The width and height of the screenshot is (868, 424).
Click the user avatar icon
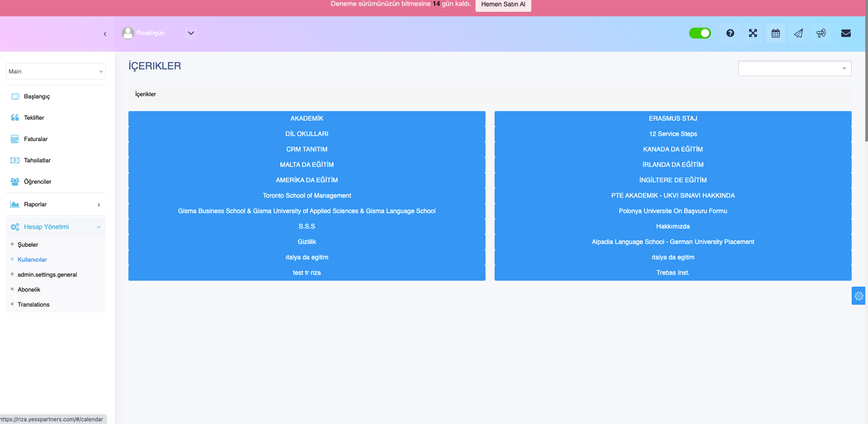tap(128, 33)
